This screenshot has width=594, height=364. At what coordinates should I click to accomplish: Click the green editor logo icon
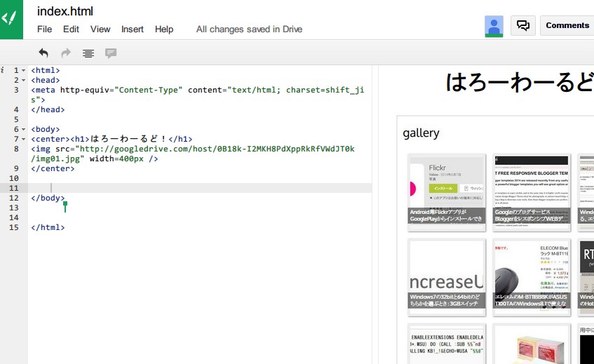11,20
